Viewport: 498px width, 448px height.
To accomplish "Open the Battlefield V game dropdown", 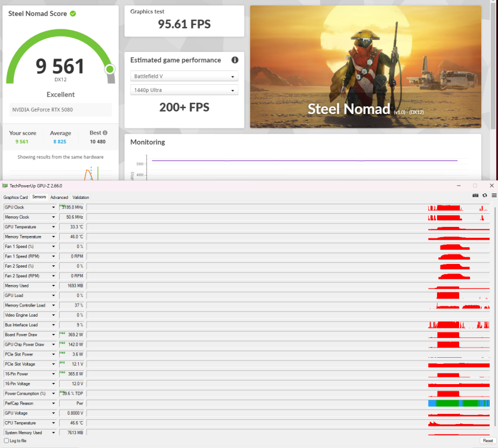I will (x=184, y=76).
